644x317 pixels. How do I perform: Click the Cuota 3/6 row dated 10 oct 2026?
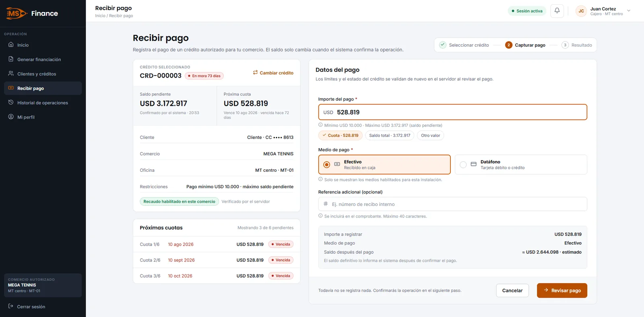tap(217, 276)
